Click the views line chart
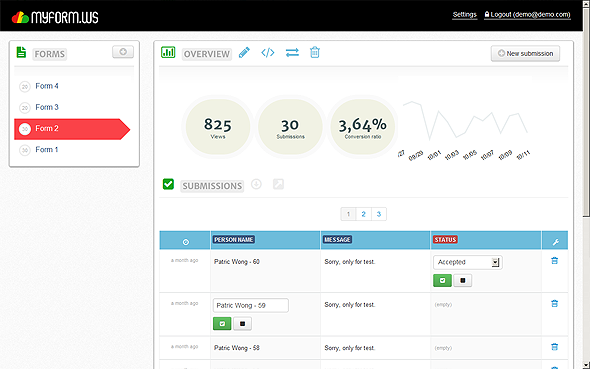Screen dimensions: 590x369 [465, 120]
